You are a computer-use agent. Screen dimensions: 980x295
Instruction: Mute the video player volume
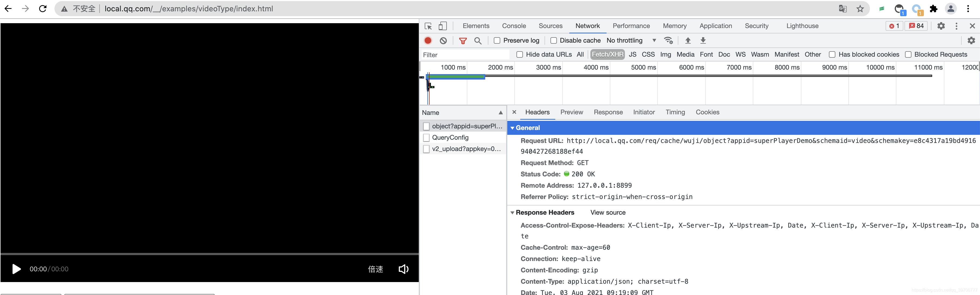(403, 269)
